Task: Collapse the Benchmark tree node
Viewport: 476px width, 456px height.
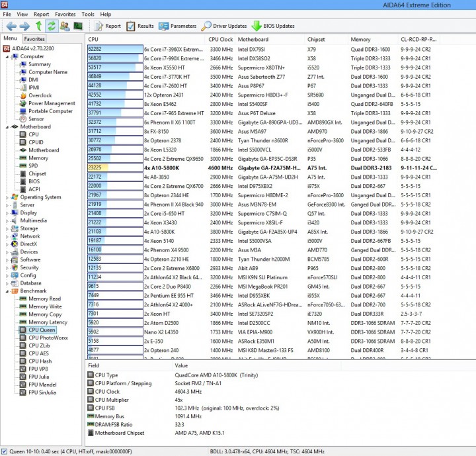Action: coord(7,291)
